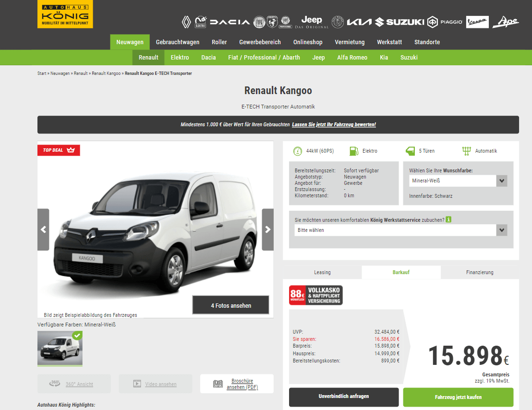Select the Suzuki submenu item
Screen dimensions: 532x410
409,57
